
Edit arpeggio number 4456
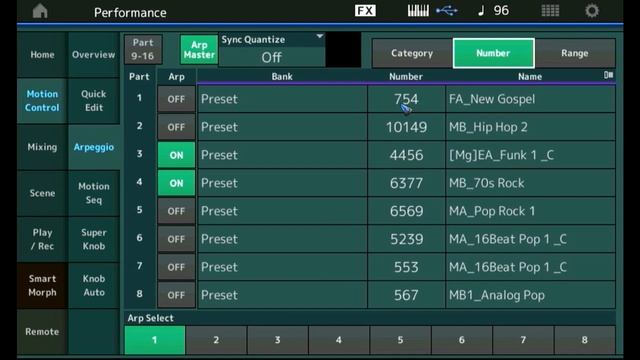click(x=406, y=155)
